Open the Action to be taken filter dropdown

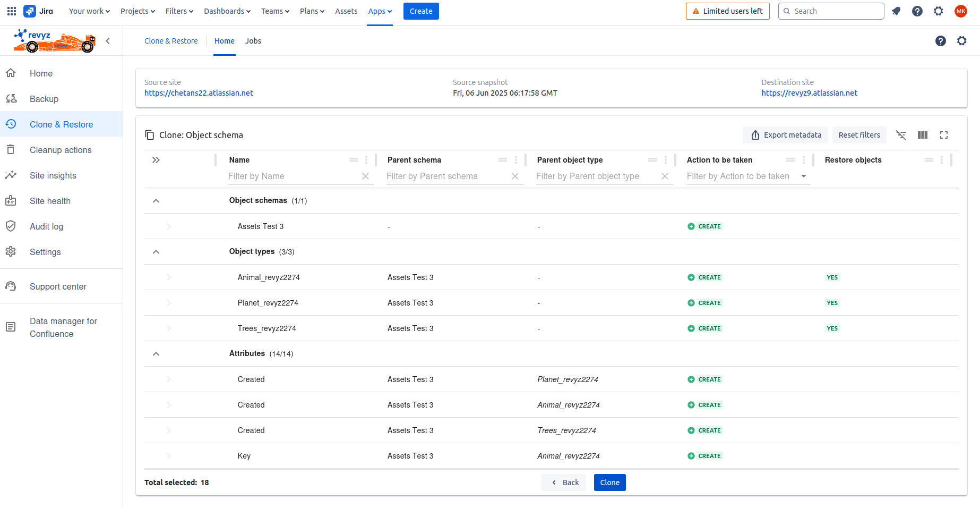tap(803, 176)
